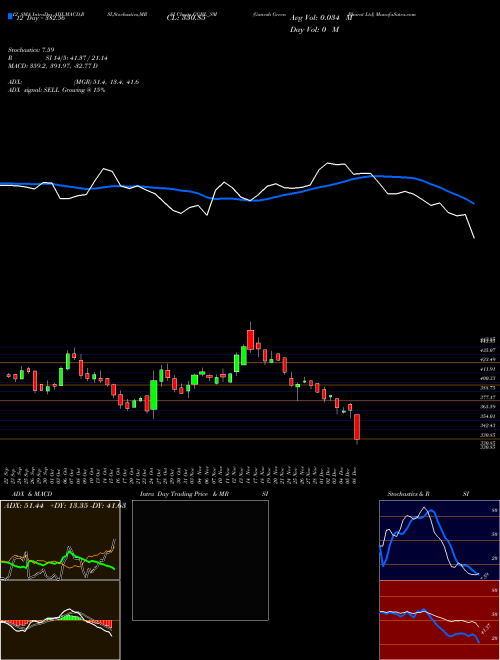
Task: Click the '41.37' marker at the end of the RSI line
Action: [x=484, y=630]
